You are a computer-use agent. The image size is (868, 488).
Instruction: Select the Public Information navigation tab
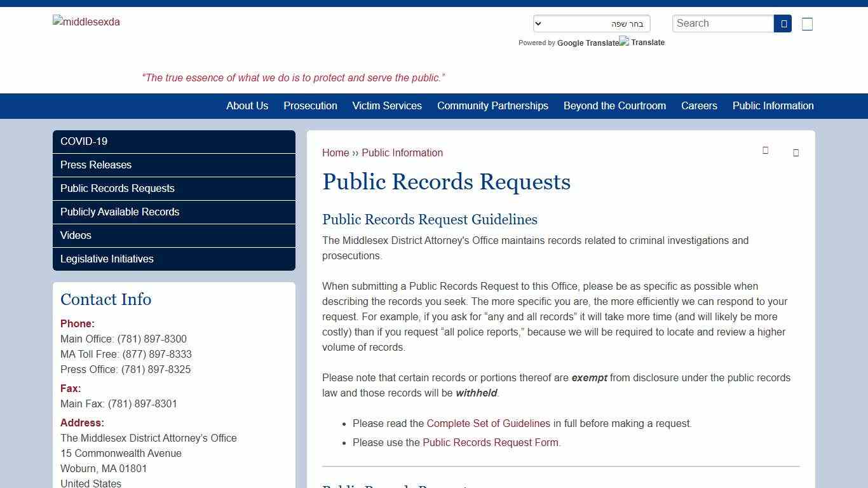pos(773,106)
